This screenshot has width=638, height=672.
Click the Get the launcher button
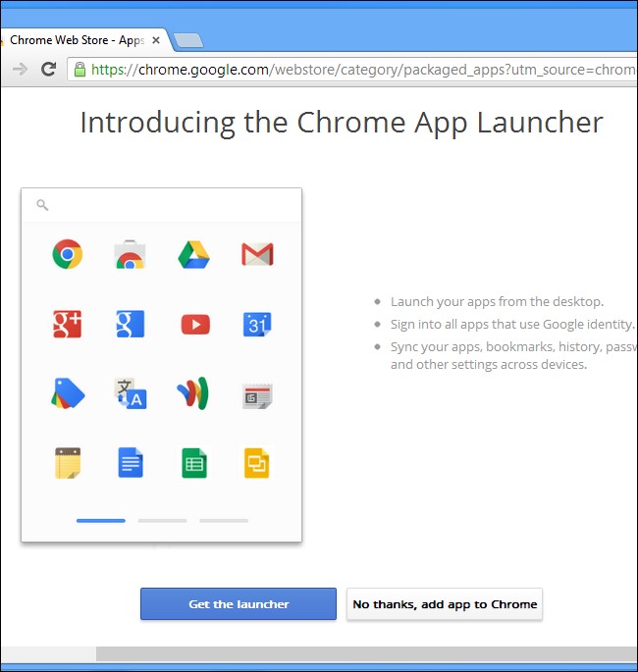click(x=239, y=604)
